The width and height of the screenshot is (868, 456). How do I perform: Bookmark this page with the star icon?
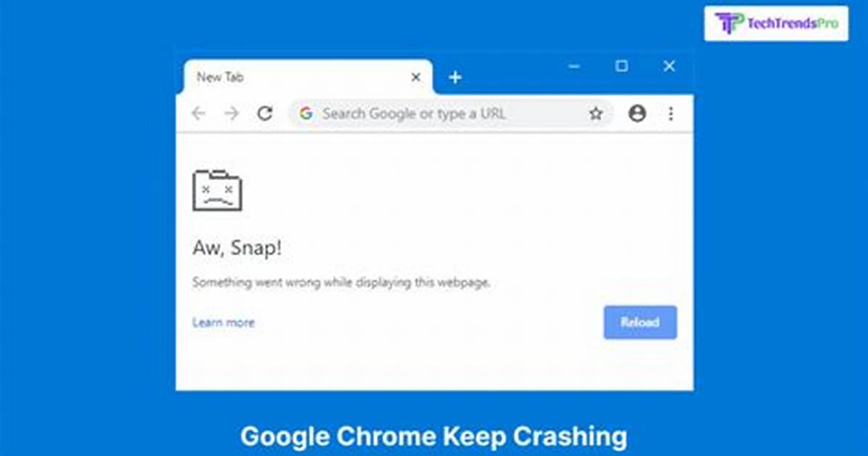pos(596,113)
